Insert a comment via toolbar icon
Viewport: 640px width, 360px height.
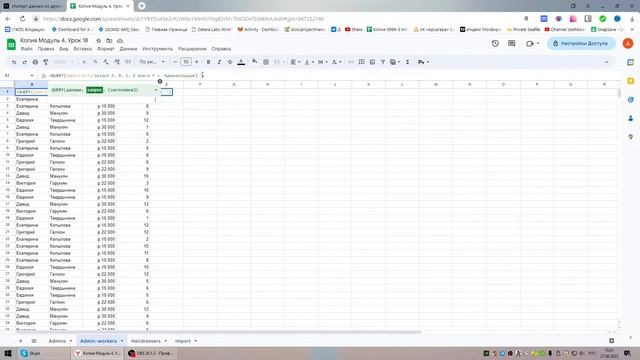pyautogui.click(x=362, y=62)
